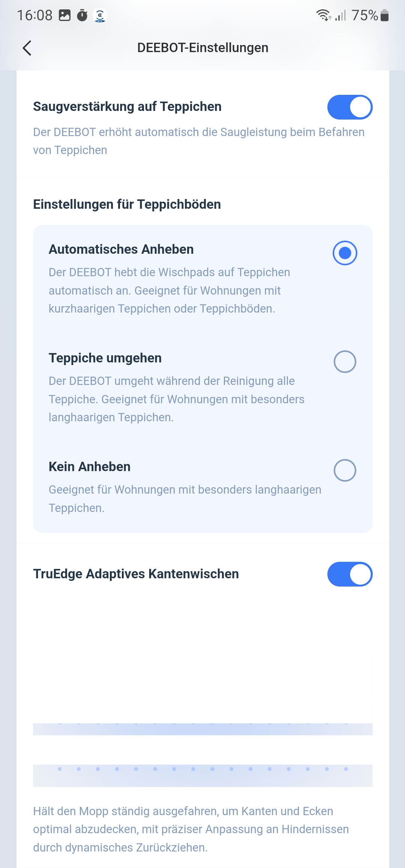Tap the Einstellungen für Teppichböden heading
This screenshot has height=868, width=405.
tap(127, 204)
